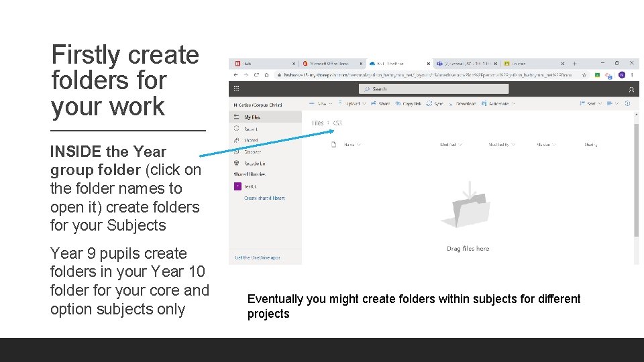Open the Office app launcher waffle icon
Image resolution: width=644 pixels, height=362 pixels.
(236, 88)
